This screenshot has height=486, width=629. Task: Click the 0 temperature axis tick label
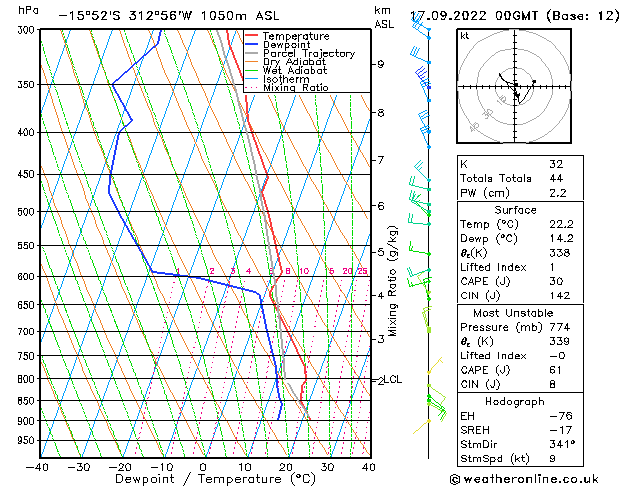[x=203, y=468]
